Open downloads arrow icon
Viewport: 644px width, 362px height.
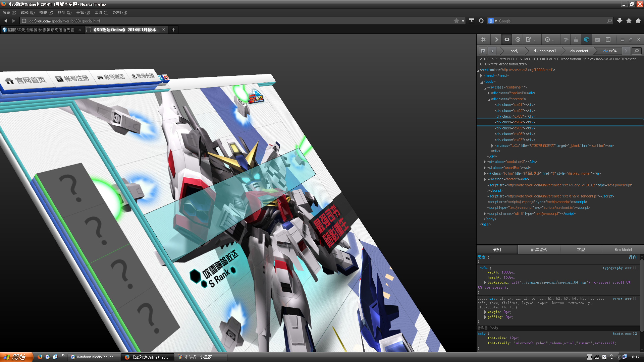(620, 21)
